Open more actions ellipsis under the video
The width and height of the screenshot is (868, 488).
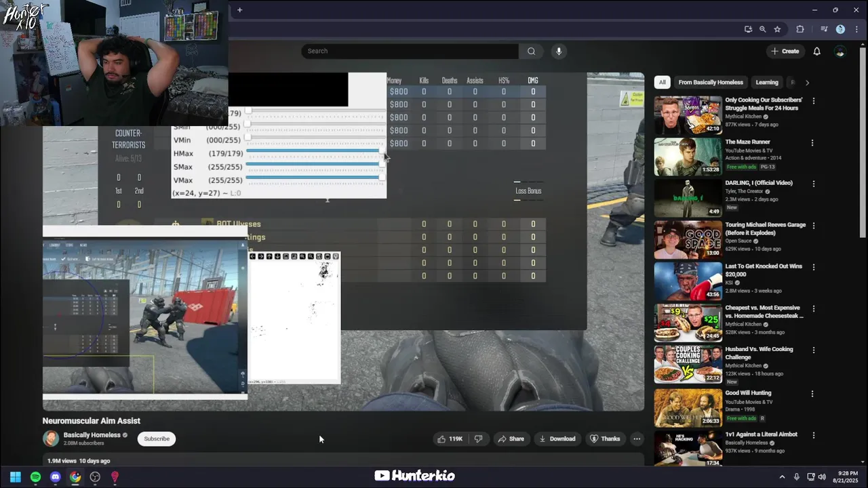click(x=637, y=439)
